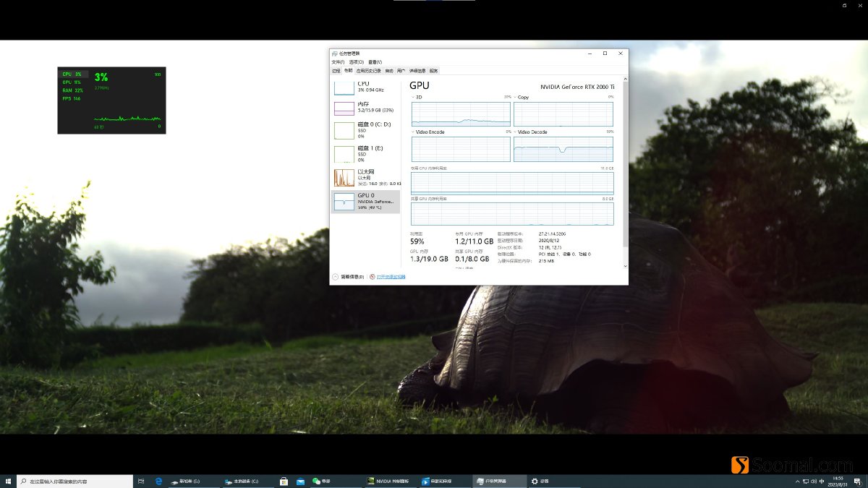The image size is (868, 488).
Task: Expand the Video Decode graph dropdown
Action: click(514, 132)
